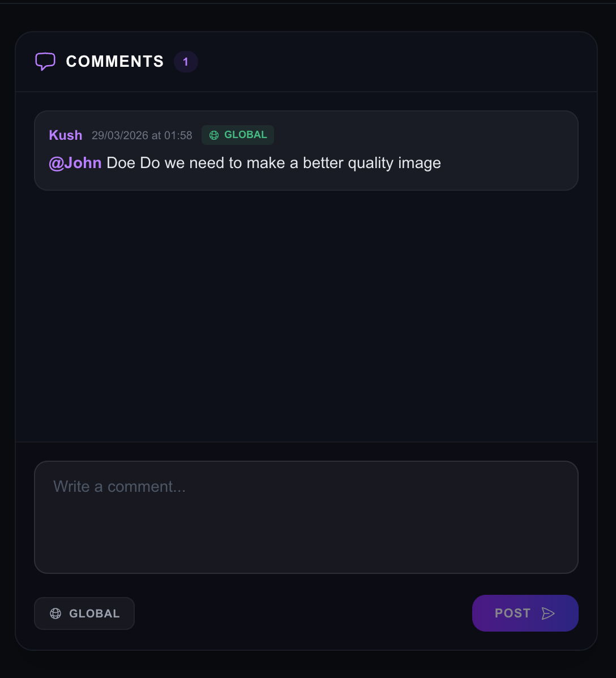
Task: Click the globe icon in green Global badge
Action: click(x=214, y=135)
